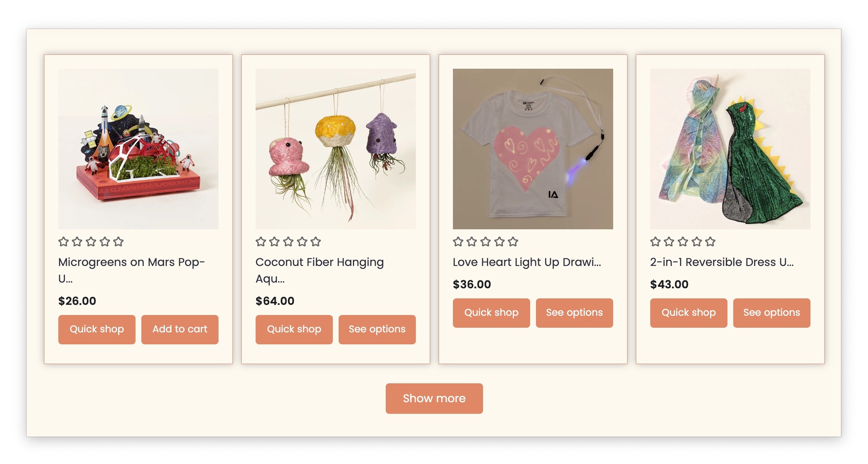
Task: Open the Microgreens on Mars product image
Action: [x=138, y=149]
